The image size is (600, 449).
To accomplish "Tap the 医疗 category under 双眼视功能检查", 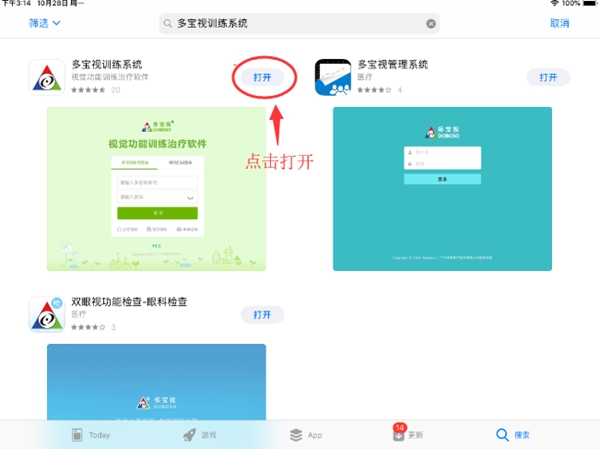I will [79, 314].
